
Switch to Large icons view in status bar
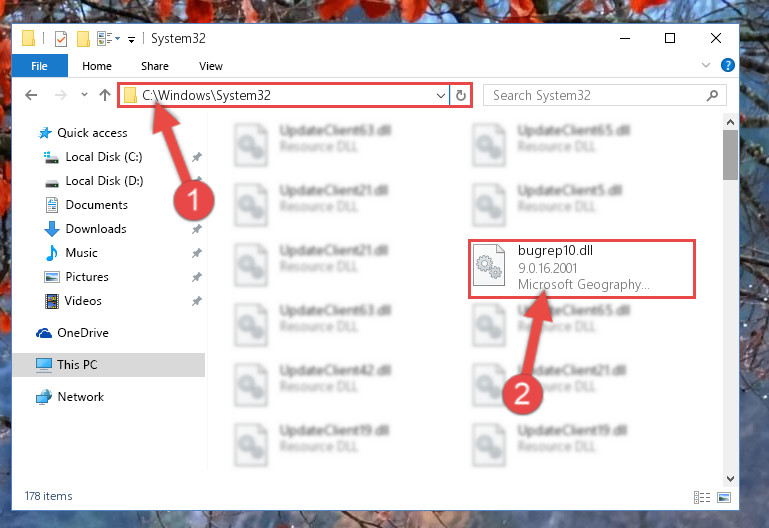click(x=724, y=498)
